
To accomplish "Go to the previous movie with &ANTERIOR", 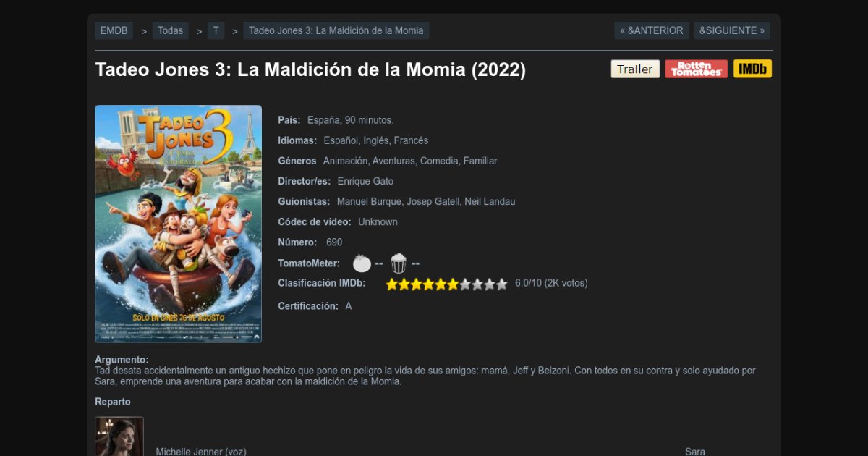I will pyautogui.click(x=651, y=30).
